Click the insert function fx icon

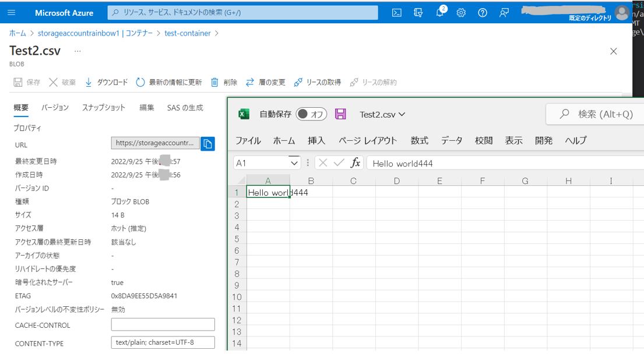[356, 163]
